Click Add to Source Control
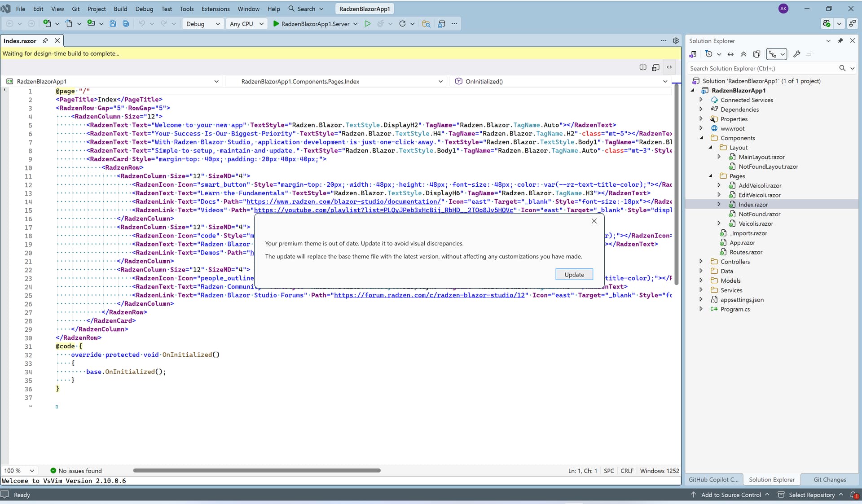The height and width of the screenshot is (504, 862). coord(731,495)
